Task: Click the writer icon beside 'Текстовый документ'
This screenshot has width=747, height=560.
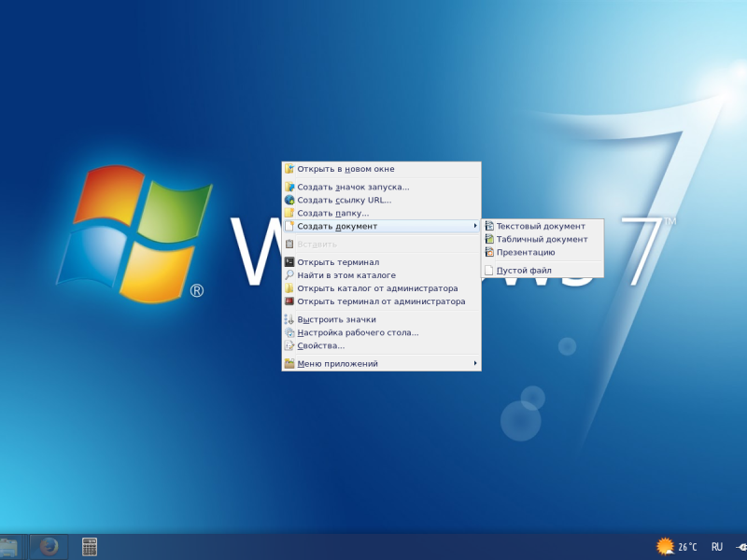Action: (x=489, y=226)
